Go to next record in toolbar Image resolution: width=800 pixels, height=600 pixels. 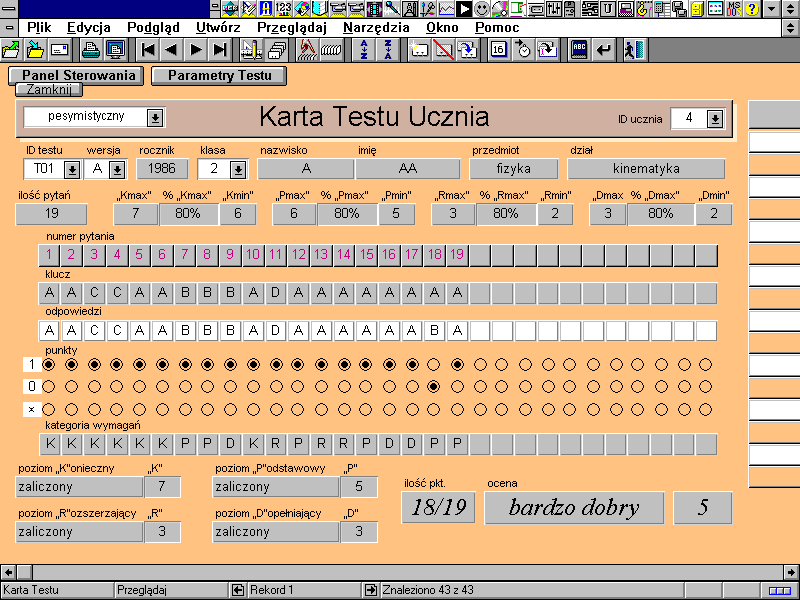(196, 49)
